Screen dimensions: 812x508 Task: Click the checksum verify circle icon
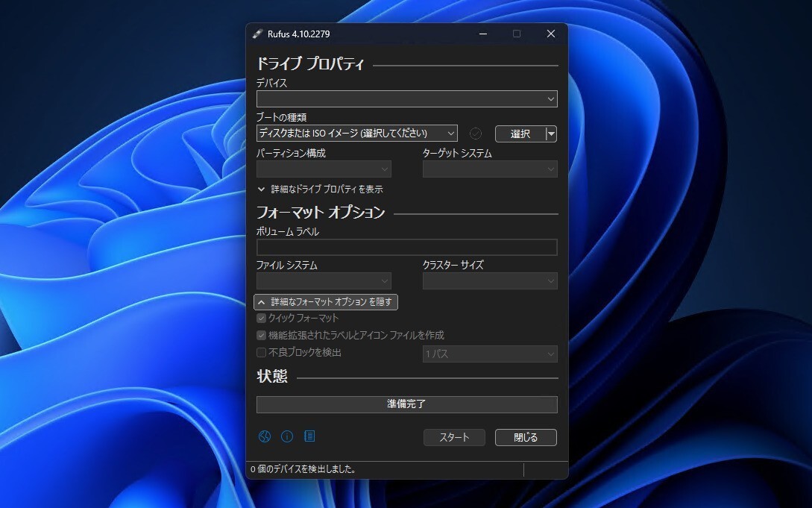point(476,134)
